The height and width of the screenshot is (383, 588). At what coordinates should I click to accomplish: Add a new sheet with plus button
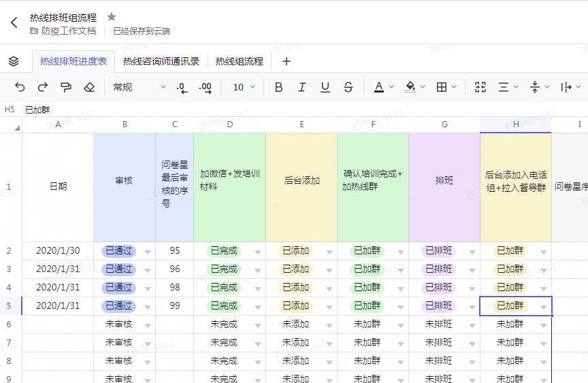pos(286,61)
